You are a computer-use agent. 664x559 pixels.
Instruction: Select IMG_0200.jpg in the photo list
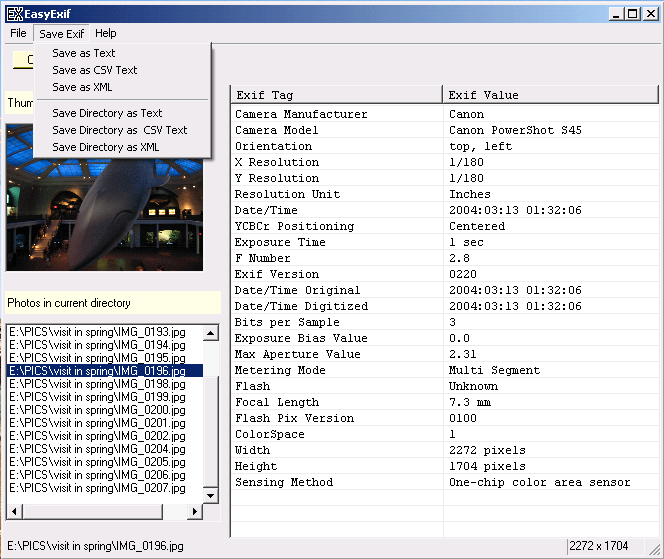pos(105,410)
